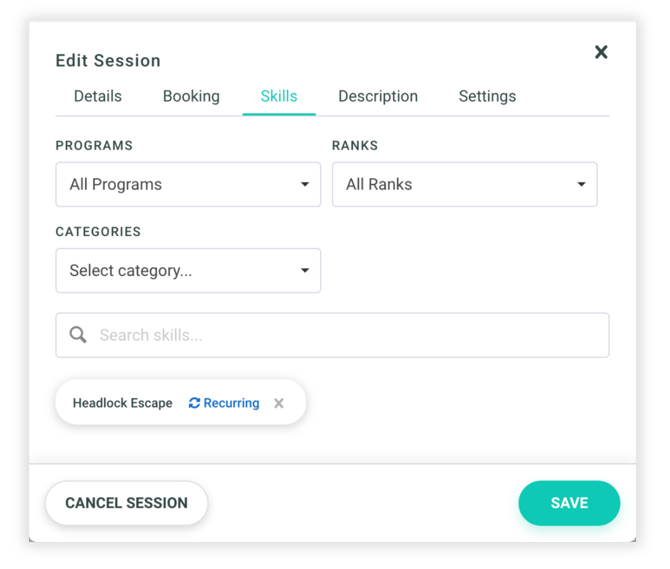Click the Headlock Escape skill chip
Image resolution: width=670 pixels, height=569 pixels.
(122, 404)
